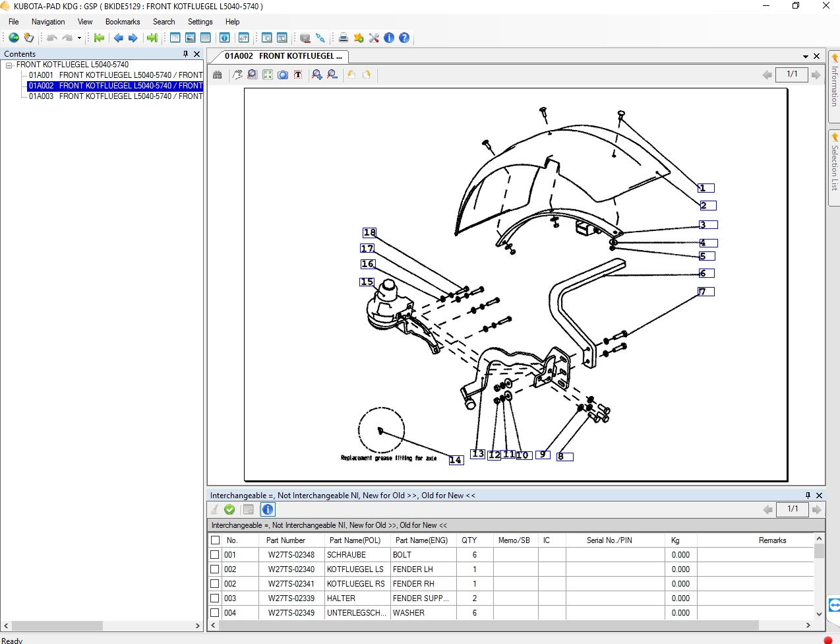Click the print icon in main toolbar
Image resolution: width=840 pixels, height=644 pixels.
343,38
